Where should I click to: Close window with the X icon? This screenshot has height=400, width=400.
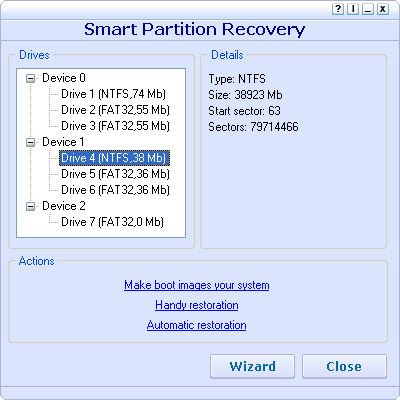pos(382,9)
